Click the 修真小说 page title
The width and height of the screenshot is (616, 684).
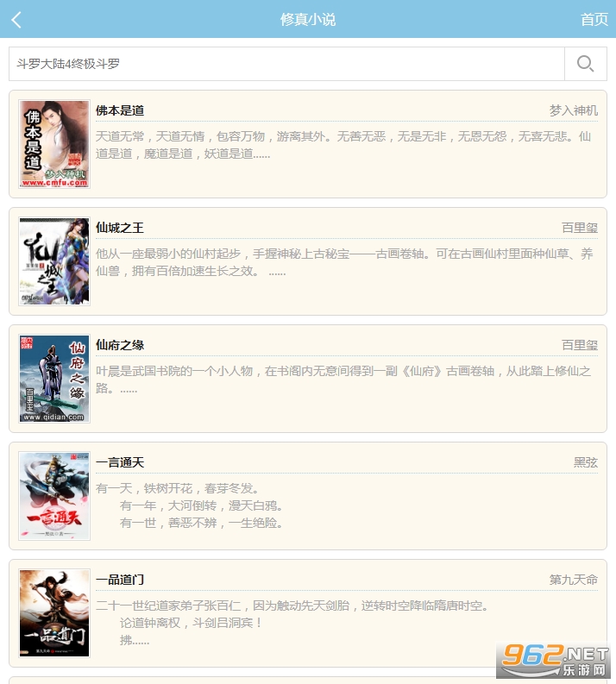click(308, 19)
